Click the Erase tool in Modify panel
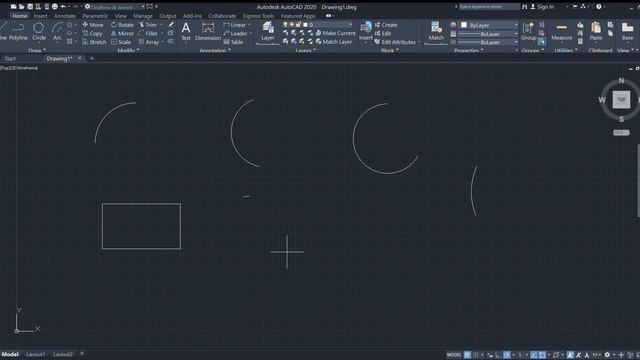640x360 pixels. coord(171,25)
